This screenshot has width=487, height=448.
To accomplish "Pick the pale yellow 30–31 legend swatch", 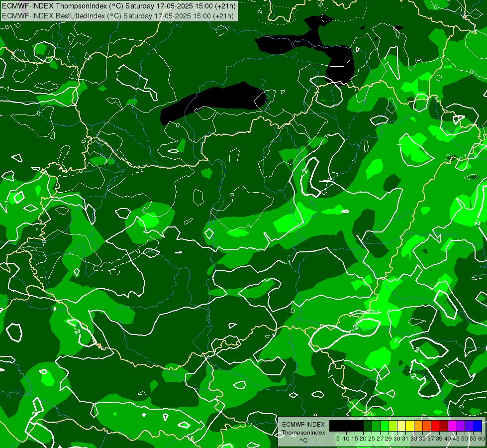I will point(401,426).
